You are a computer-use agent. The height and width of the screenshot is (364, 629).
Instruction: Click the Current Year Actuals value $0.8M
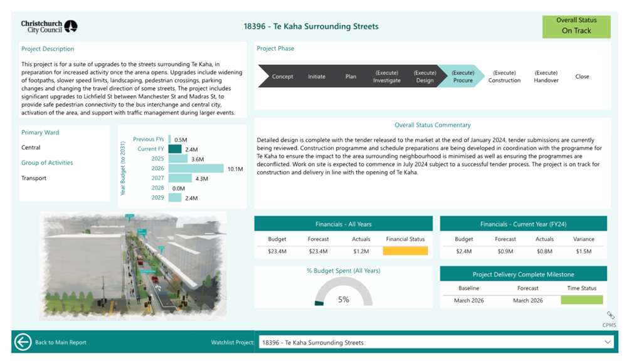point(544,251)
